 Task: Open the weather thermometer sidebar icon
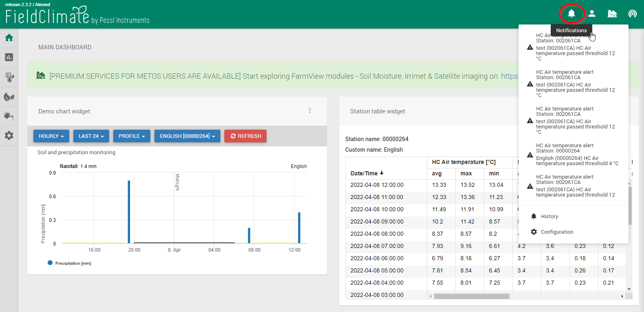(9, 77)
